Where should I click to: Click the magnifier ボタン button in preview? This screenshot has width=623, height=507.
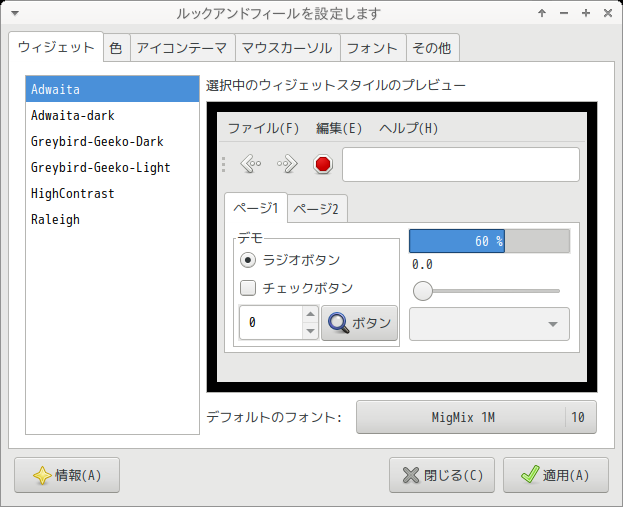click(359, 323)
